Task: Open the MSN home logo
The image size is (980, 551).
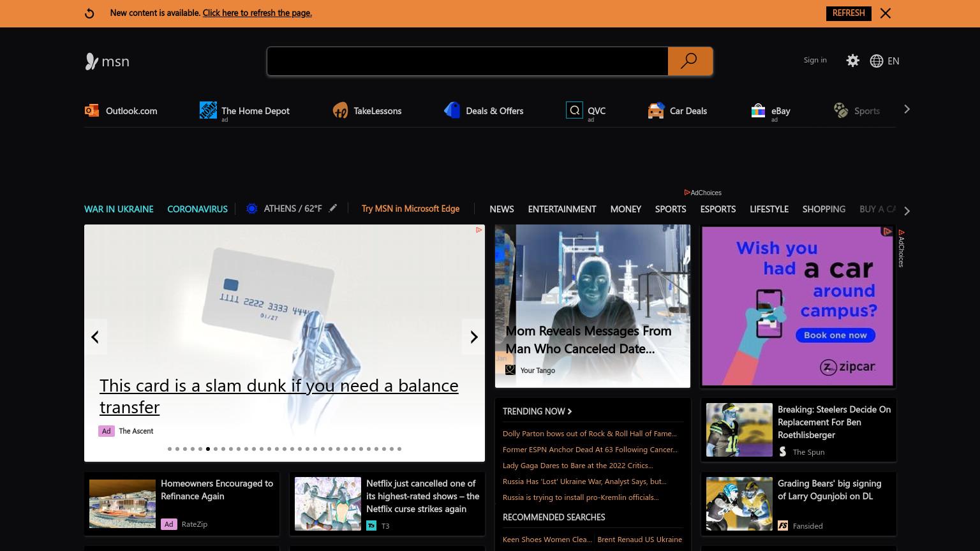Action: [x=107, y=61]
